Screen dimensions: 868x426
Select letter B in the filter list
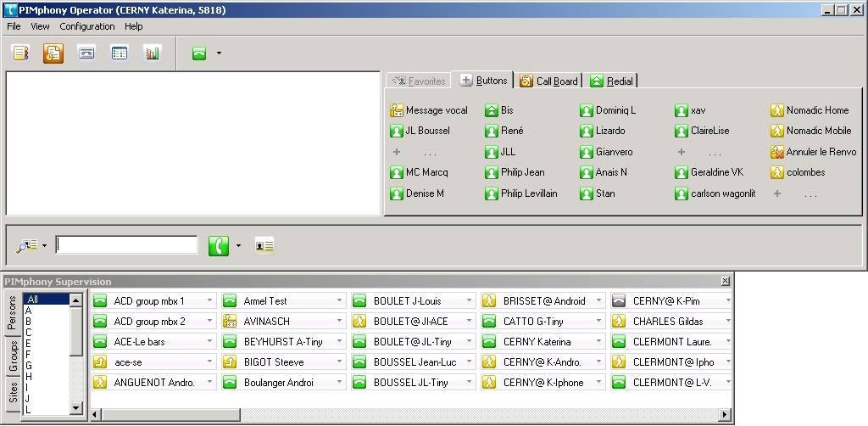[x=47, y=322]
